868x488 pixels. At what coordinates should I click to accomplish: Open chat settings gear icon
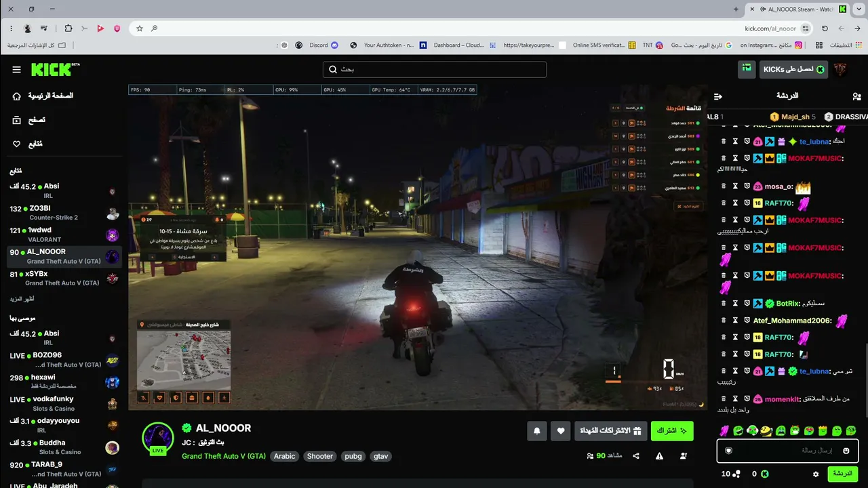click(816, 474)
